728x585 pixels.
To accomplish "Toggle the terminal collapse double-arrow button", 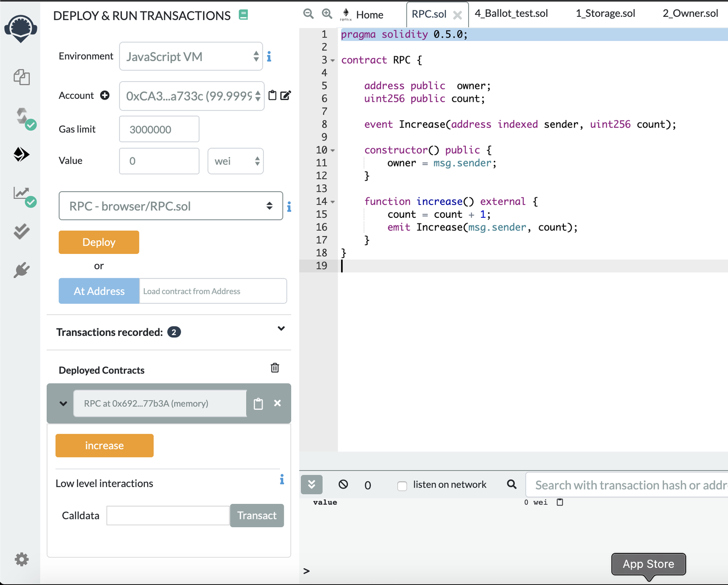I will click(311, 484).
